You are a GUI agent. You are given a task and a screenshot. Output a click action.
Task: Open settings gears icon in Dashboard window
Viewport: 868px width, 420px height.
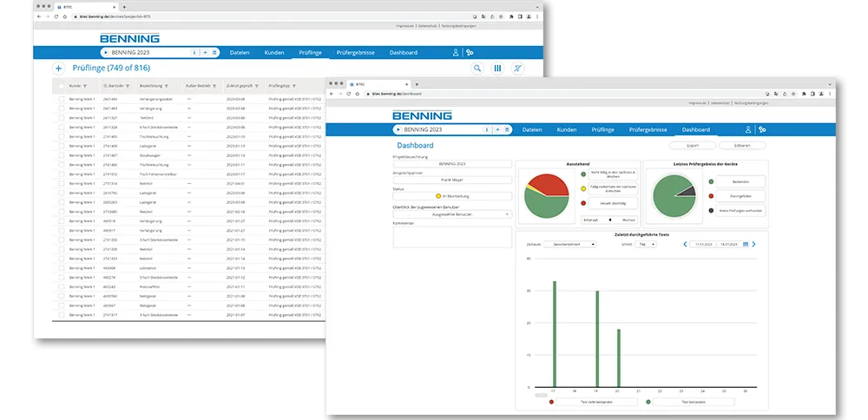point(762,129)
